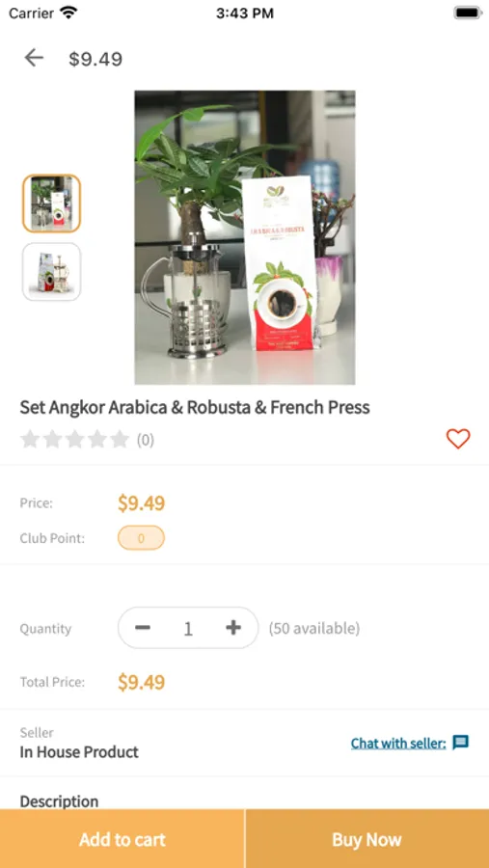Tap the Add to cart button

(122, 839)
